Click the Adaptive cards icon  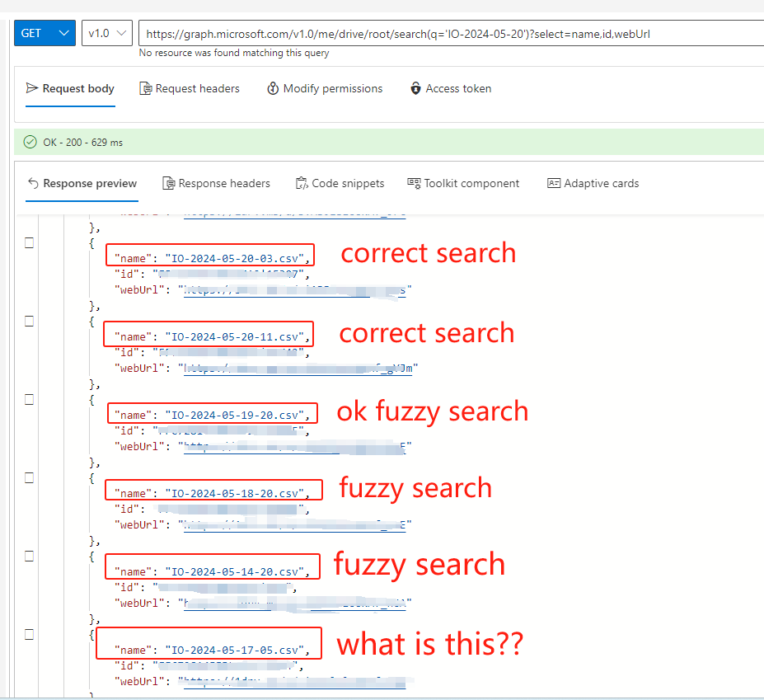tap(554, 183)
